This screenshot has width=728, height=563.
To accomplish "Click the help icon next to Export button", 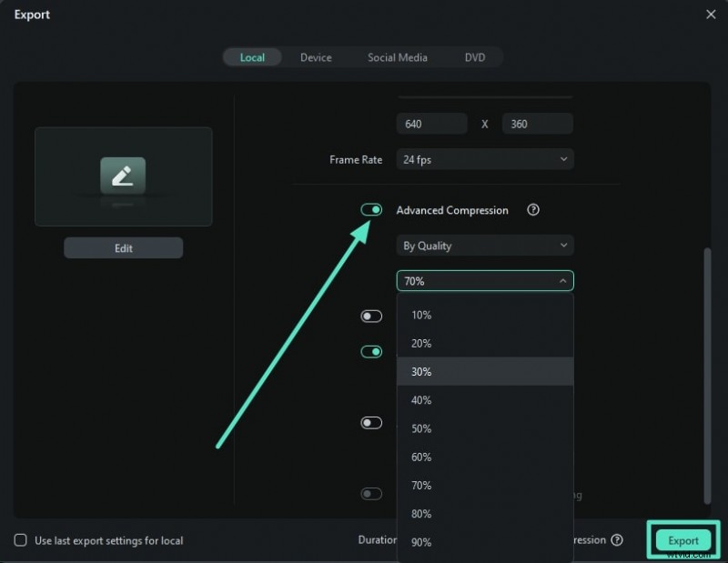I will coord(617,540).
